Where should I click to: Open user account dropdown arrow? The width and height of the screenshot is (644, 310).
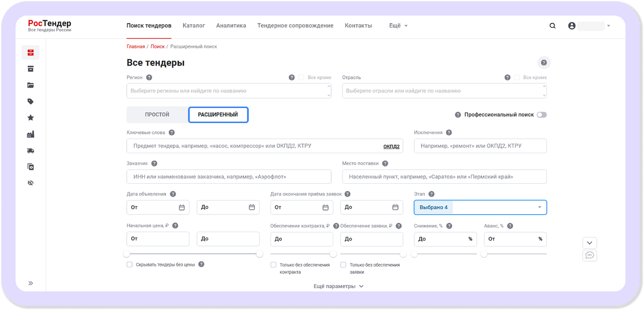pos(609,26)
